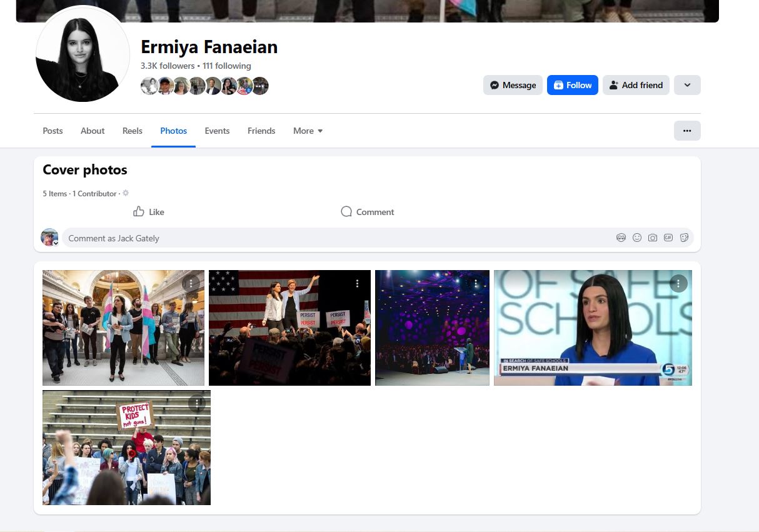
Task: Open the sticker picker icon
Action: (684, 238)
